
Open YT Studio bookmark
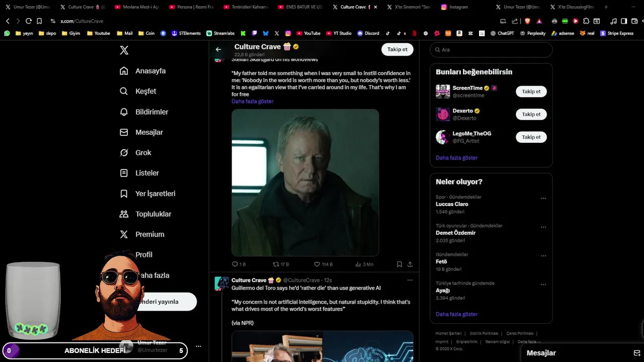pos(339,33)
